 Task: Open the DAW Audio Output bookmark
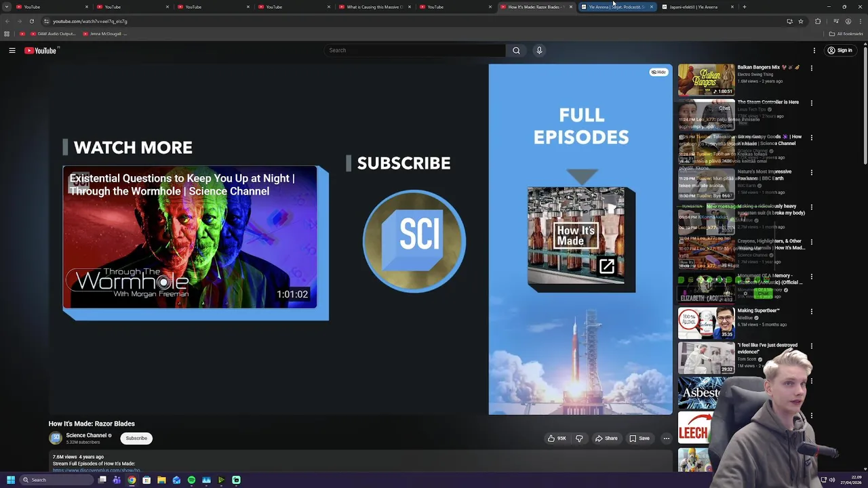pos(53,33)
